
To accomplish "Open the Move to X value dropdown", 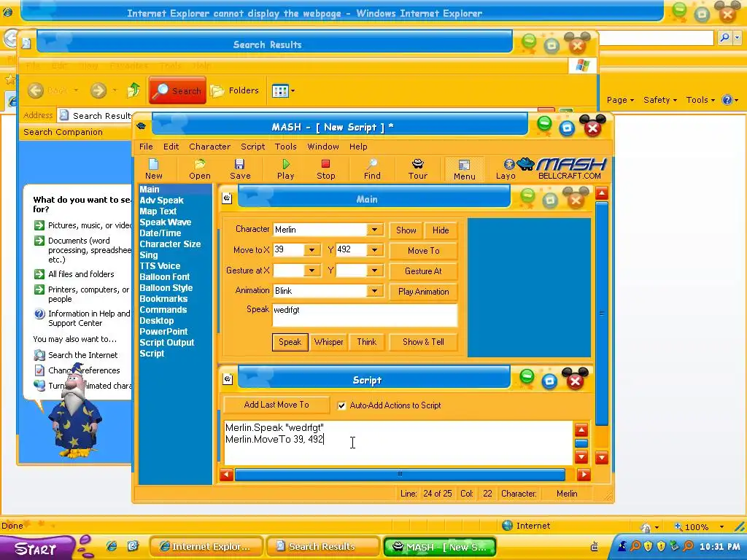I will (x=311, y=250).
